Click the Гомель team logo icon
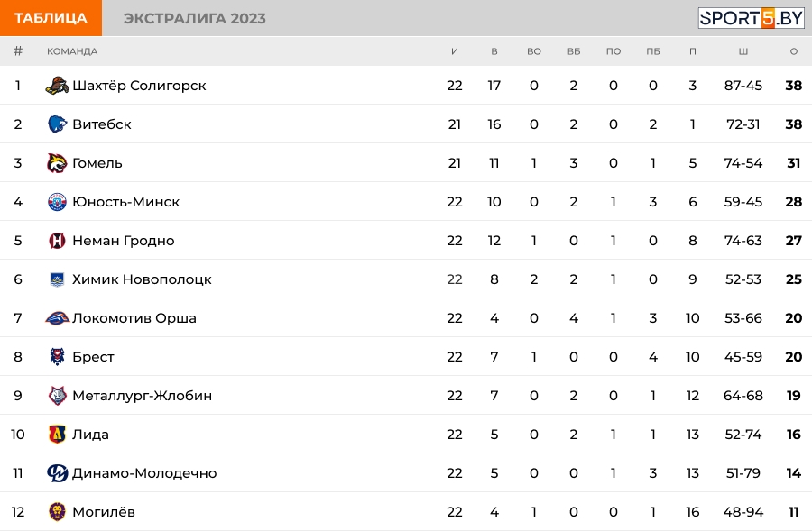 [x=57, y=163]
